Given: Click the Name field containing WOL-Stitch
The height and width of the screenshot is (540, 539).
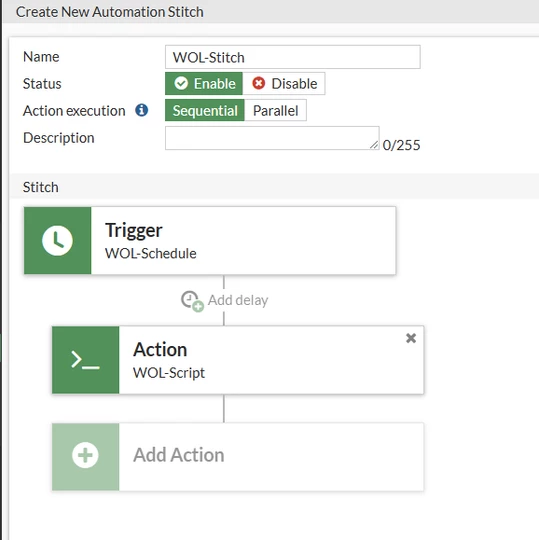Looking at the screenshot, I should pos(293,57).
